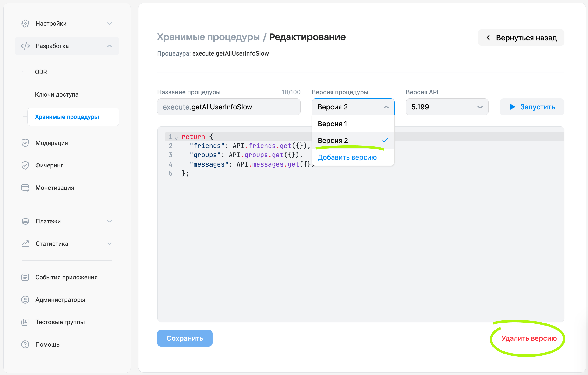588x375 pixels.
Task: Open Тестовые группы sidebar label
Action: pyautogui.click(x=60, y=322)
